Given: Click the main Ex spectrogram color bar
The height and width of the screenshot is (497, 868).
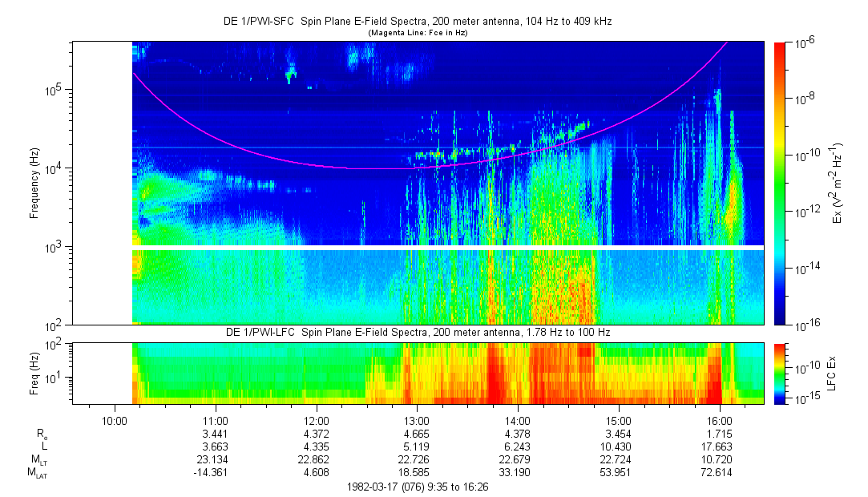Looking at the screenshot, I should tap(780, 183).
